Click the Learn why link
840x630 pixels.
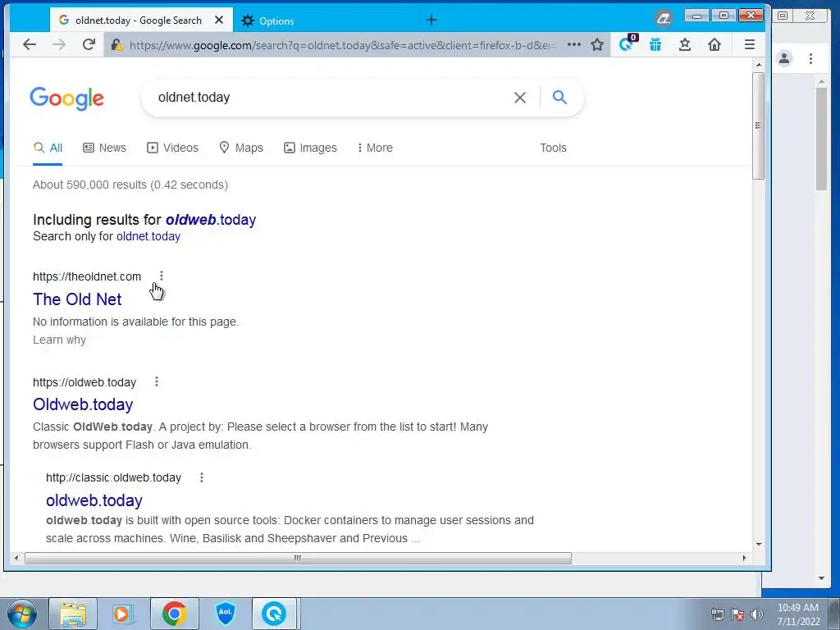(x=59, y=340)
